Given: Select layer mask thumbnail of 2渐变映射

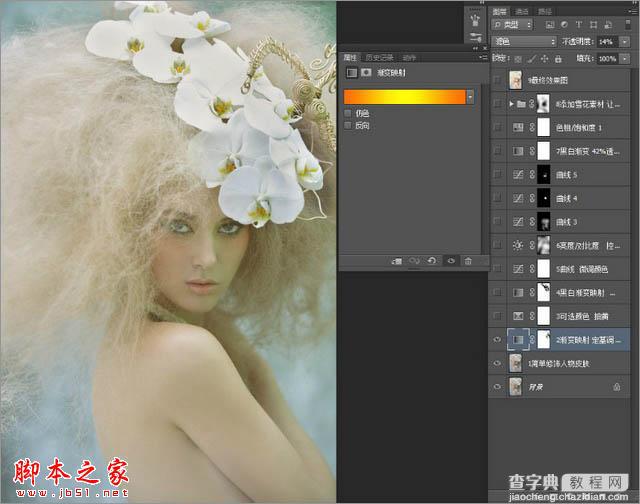Looking at the screenshot, I should click(x=543, y=340).
